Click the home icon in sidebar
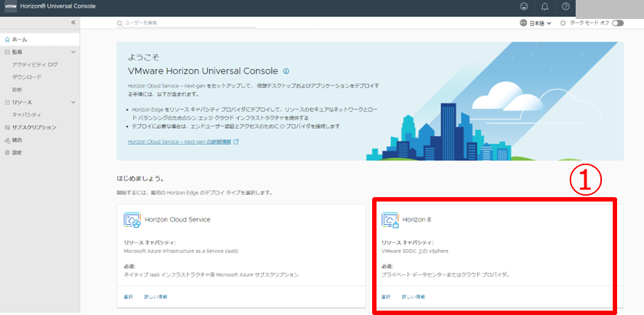 [x=7, y=39]
